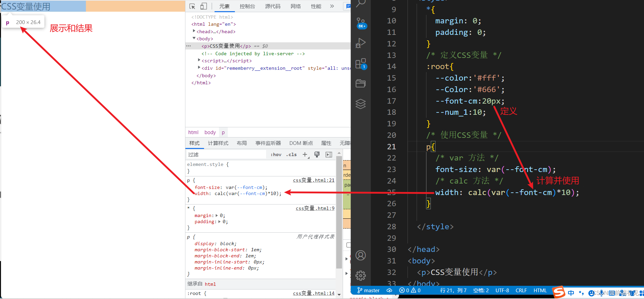644x299 pixels.
Task: Open the stacked layers activity bar icon
Action: point(361,104)
